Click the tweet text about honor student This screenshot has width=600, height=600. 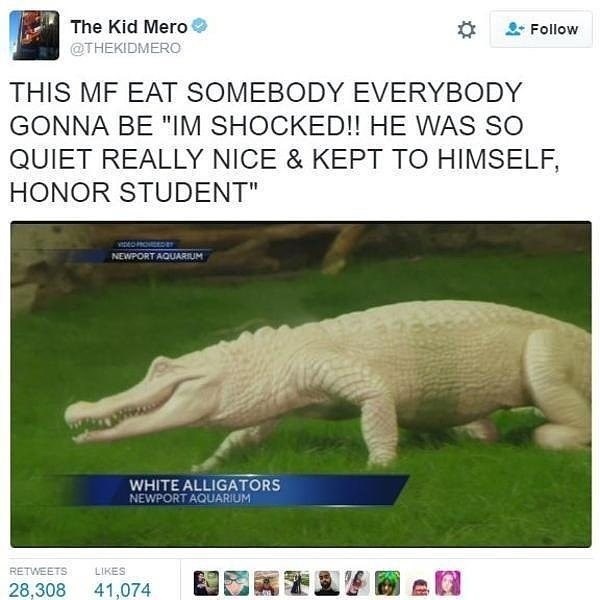click(285, 142)
